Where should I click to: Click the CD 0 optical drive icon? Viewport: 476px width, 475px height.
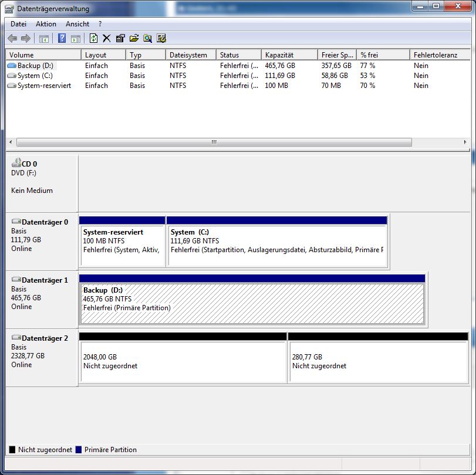(16, 163)
